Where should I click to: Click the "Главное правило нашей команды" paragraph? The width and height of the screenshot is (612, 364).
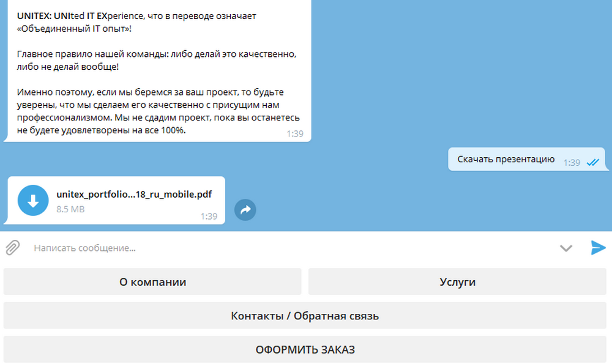[x=157, y=60]
